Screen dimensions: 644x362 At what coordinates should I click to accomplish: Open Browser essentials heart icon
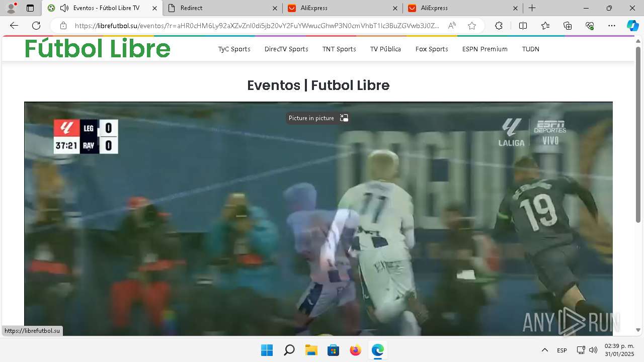590,26
